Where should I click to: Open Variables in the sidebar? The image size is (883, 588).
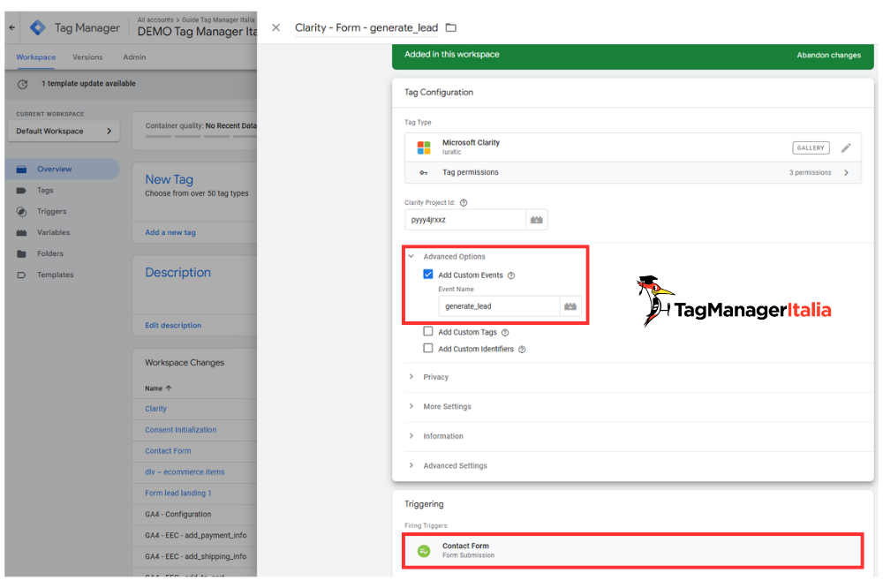tap(54, 232)
